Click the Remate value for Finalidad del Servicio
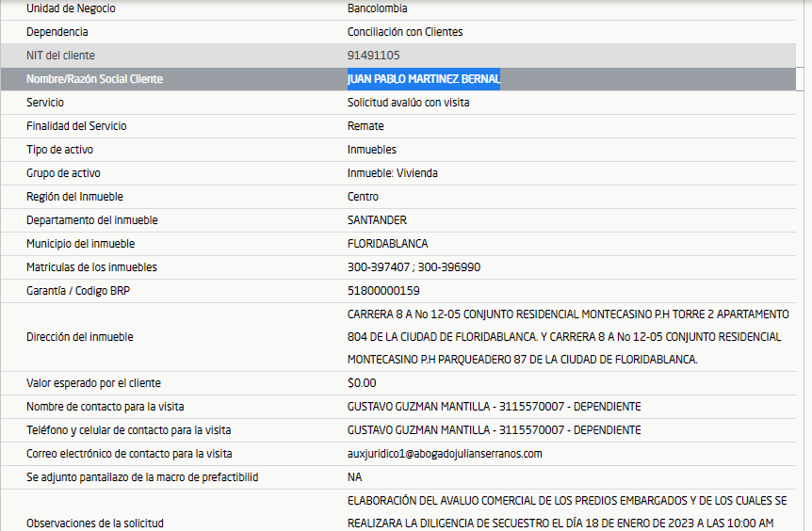 365,126
